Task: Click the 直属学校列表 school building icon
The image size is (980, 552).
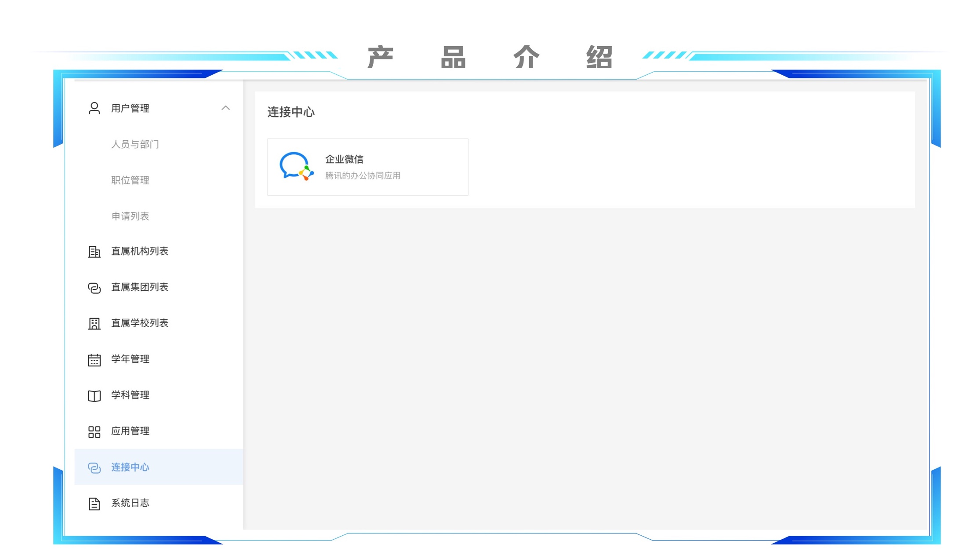Action: pyautogui.click(x=94, y=324)
